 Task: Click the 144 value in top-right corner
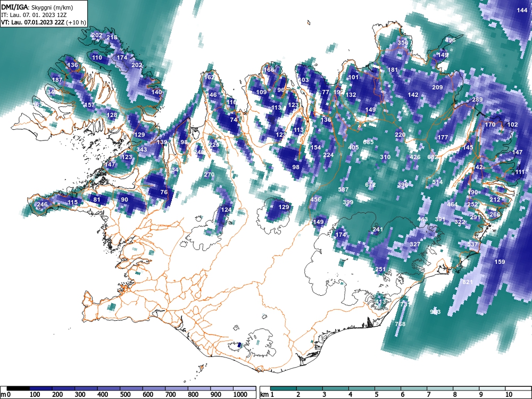coord(522,10)
